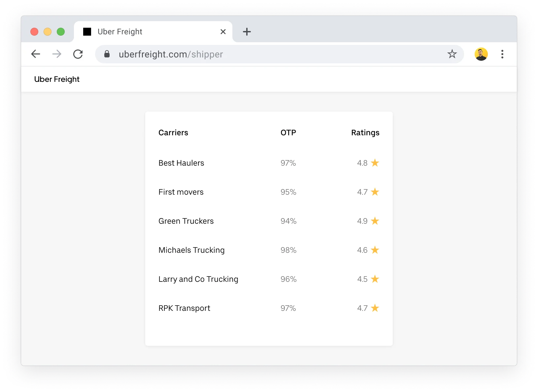538x392 pixels.
Task: Select the Michaels Trucking row
Action: (x=191, y=250)
